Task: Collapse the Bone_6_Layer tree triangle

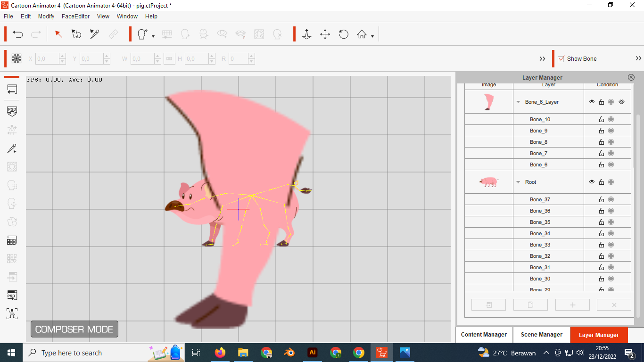Action: [518, 102]
